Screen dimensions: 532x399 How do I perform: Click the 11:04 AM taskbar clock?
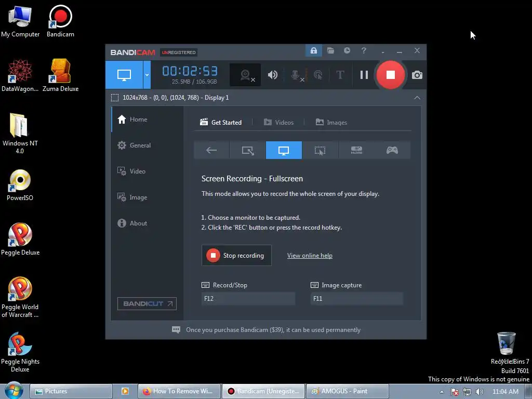pos(505,392)
